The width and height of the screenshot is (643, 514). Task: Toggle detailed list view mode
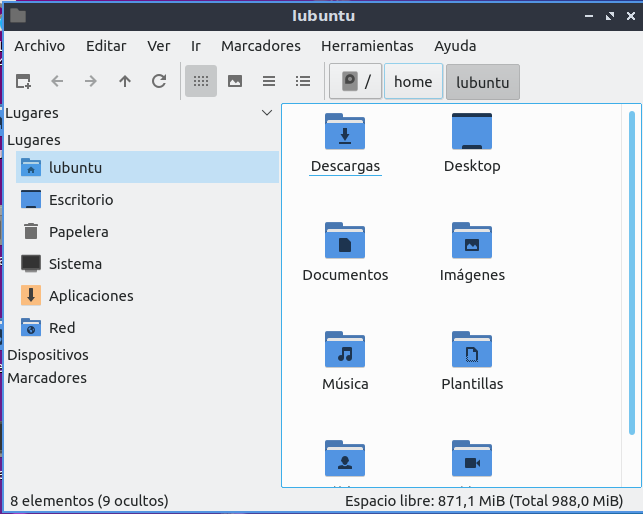pos(303,82)
